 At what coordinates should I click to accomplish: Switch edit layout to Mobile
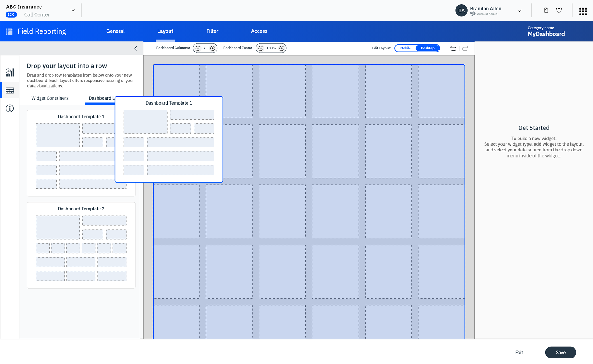(406, 48)
